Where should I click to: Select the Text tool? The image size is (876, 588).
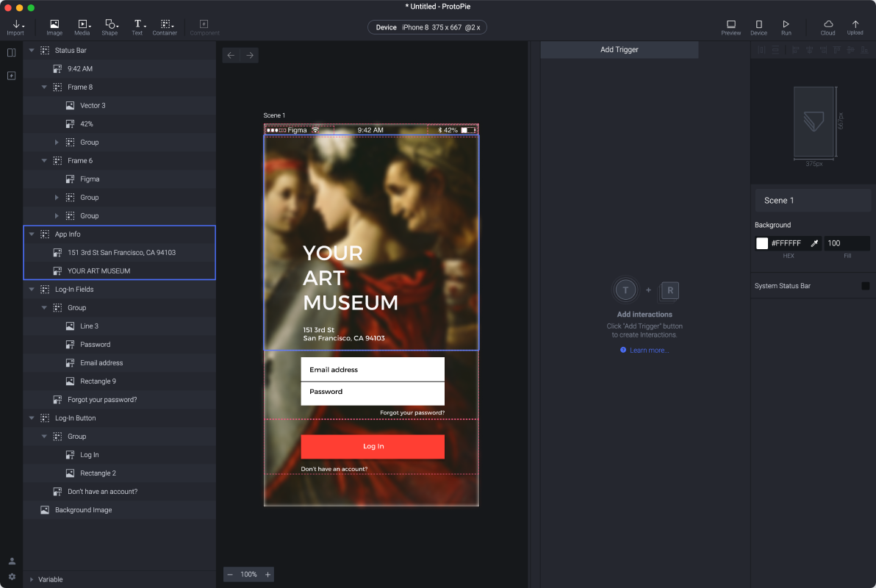pyautogui.click(x=137, y=27)
